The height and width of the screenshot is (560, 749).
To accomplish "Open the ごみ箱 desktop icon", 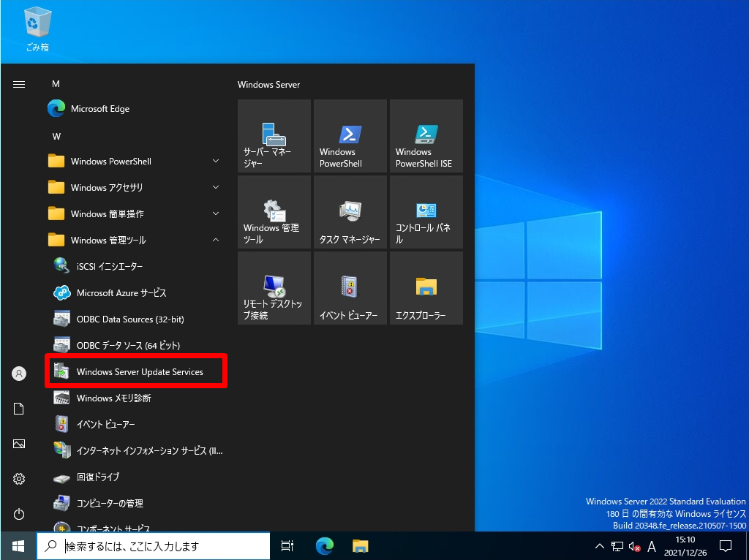I will point(37,29).
